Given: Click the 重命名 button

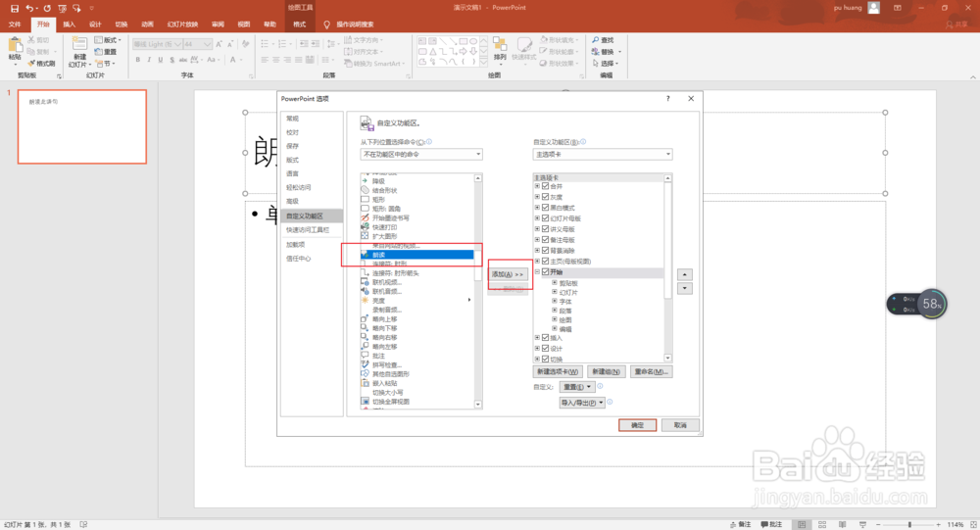Looking at the screenshot, I should pyautogui.click(x=652, y=371).
